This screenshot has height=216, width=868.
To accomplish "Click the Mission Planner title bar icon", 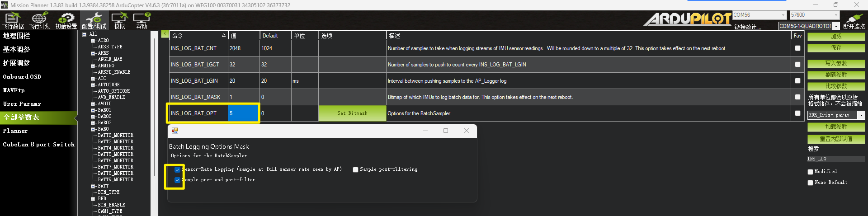I will (x=5, y=5).
